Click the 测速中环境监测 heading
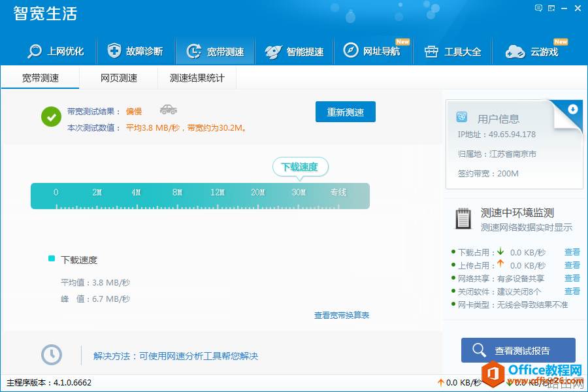The image size is (588, 392). 517,213
